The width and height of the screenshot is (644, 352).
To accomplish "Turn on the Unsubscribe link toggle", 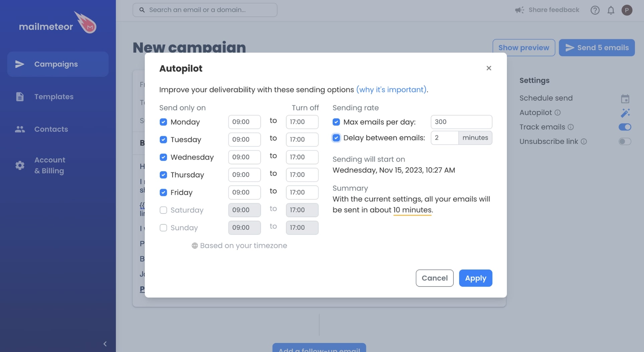I will (625, 142).
